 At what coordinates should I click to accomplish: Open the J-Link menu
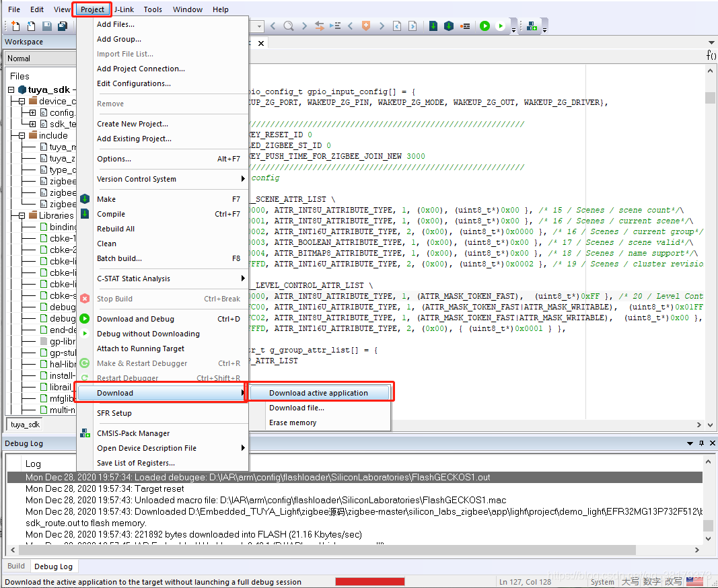[124, 9]
